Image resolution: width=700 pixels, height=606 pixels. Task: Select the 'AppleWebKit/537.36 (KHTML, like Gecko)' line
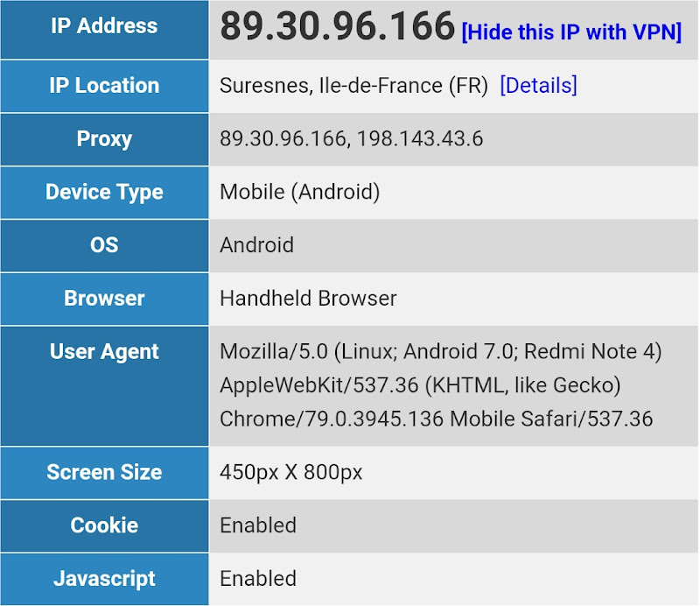coord(421,385)
